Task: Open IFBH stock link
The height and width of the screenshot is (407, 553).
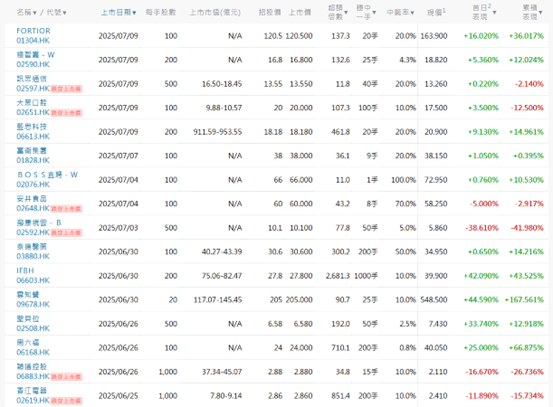Action: click(x=25, y=271)
